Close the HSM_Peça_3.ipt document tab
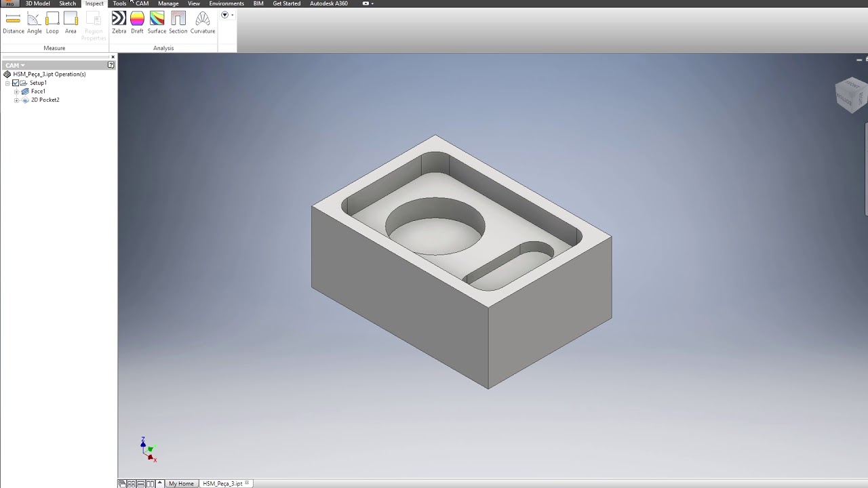The width and height of the screenshot is (868, 488). click(248, 483)
